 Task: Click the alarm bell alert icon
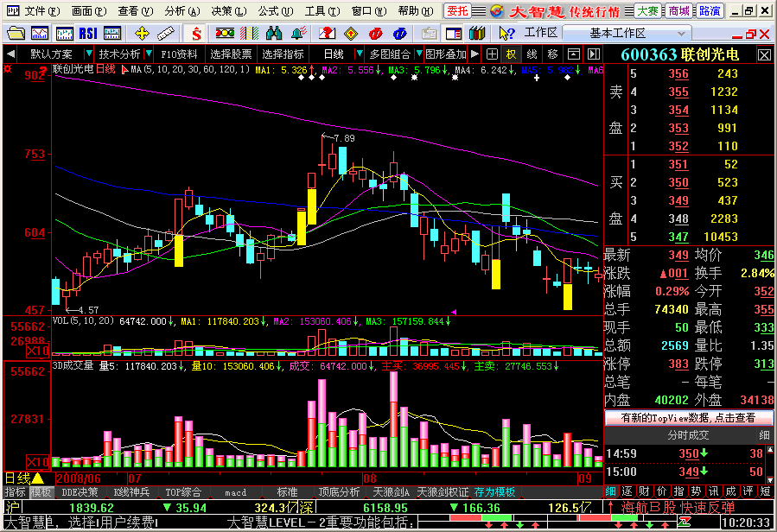(298, 33)
